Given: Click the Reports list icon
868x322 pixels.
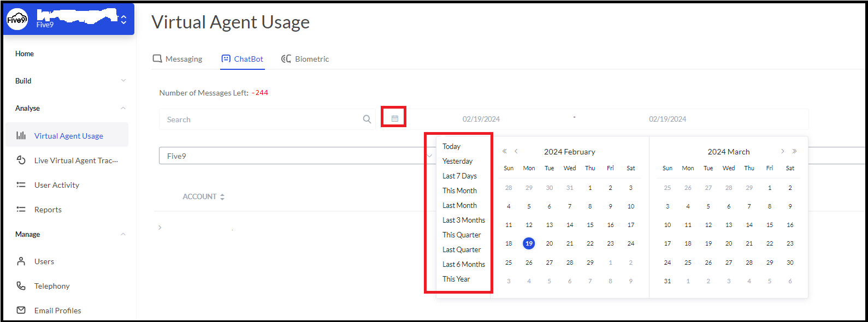Looking at the screenshot, I should pos(21,209).
